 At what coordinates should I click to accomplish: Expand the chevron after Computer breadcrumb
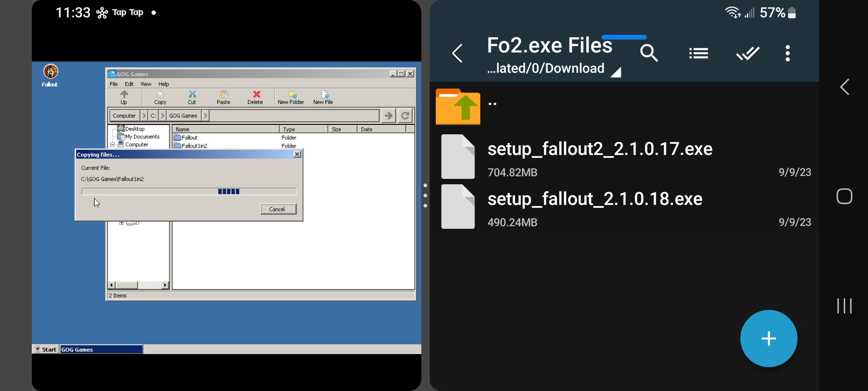point(144,116)
